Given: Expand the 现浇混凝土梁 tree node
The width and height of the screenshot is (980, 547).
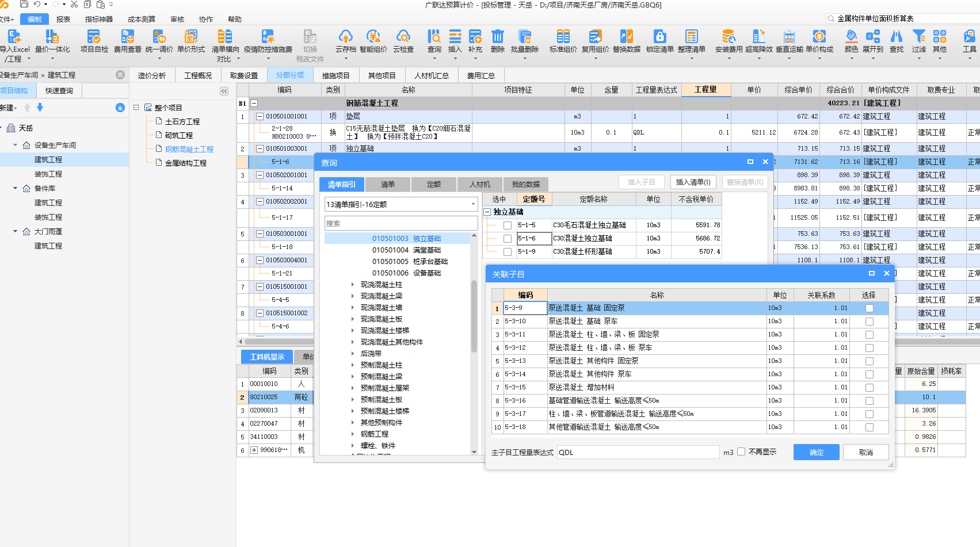Looking at the screenshot, I should point(353,296).
